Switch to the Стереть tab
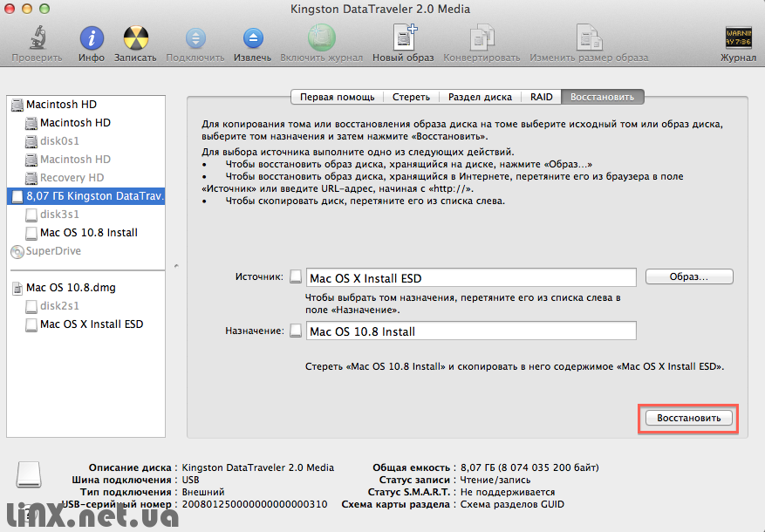 (x=411, y=97)
